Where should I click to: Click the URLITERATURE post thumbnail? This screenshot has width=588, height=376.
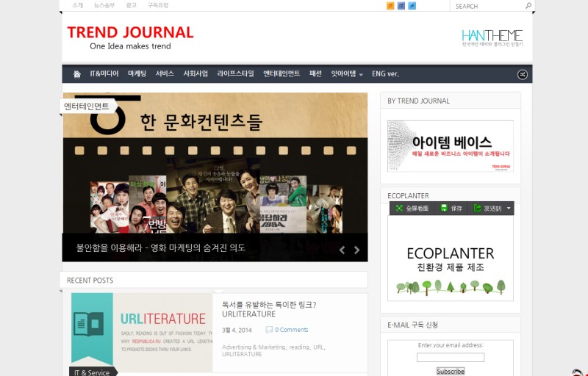coord(142,331)
